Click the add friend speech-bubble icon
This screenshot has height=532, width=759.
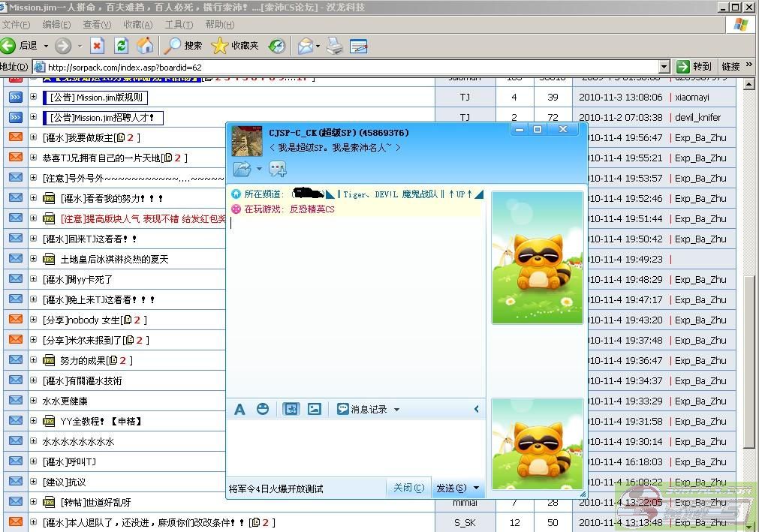click(x=278, y=169)
